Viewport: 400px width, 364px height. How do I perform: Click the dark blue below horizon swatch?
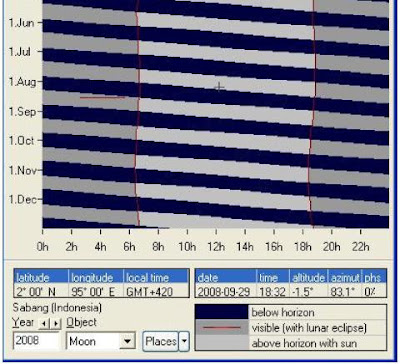222,312
